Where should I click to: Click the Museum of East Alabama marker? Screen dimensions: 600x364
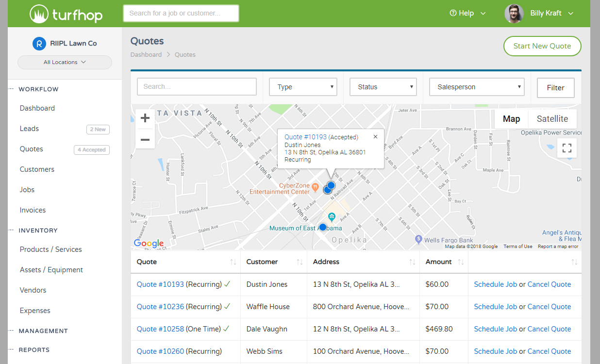[332, 217]
